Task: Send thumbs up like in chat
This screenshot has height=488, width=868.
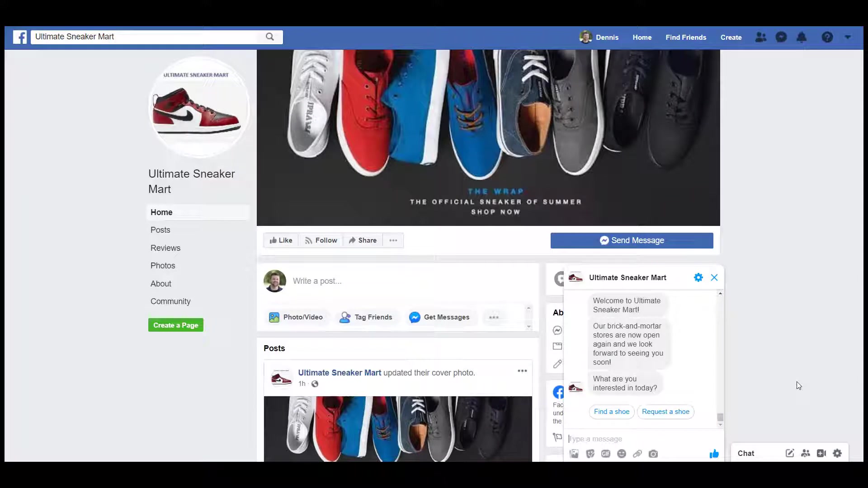Action: tap(714, 454)
